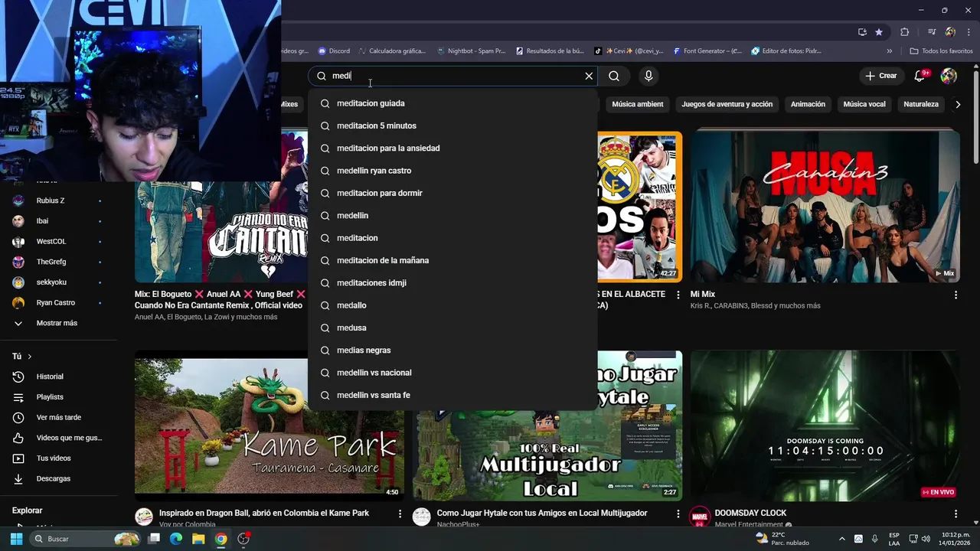Open the Editor de fotos Pixlr bookmark
Screen dimensions: 980x551
786,51
